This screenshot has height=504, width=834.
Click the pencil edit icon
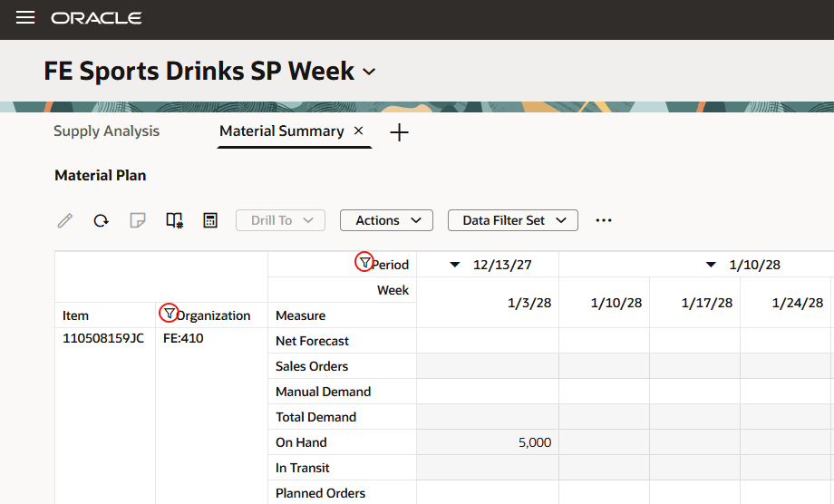pyautogui.click(x=65, y=220)
